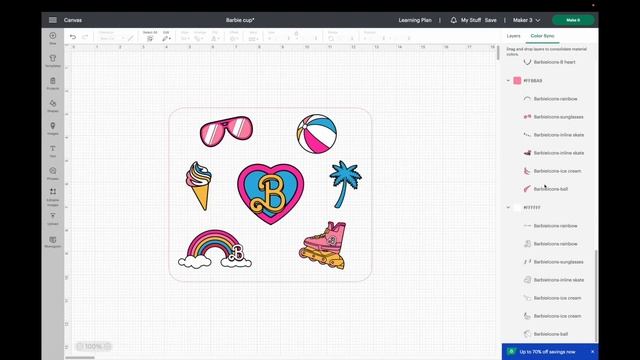The height and width of the screenshot is (360, 640).
Task: Select white Barbieicons-sunglasses layer
Action: pyautogui.click(x=553, y=262)
